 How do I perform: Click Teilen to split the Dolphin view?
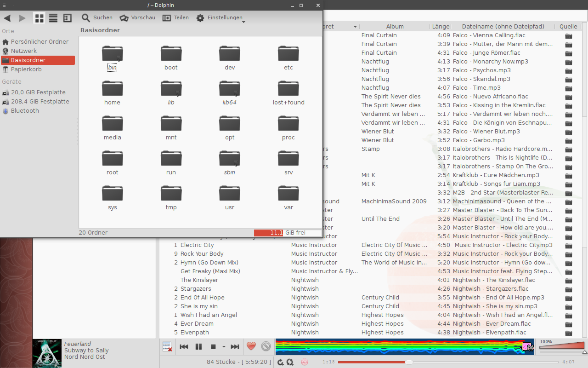(x=175, y=18)
